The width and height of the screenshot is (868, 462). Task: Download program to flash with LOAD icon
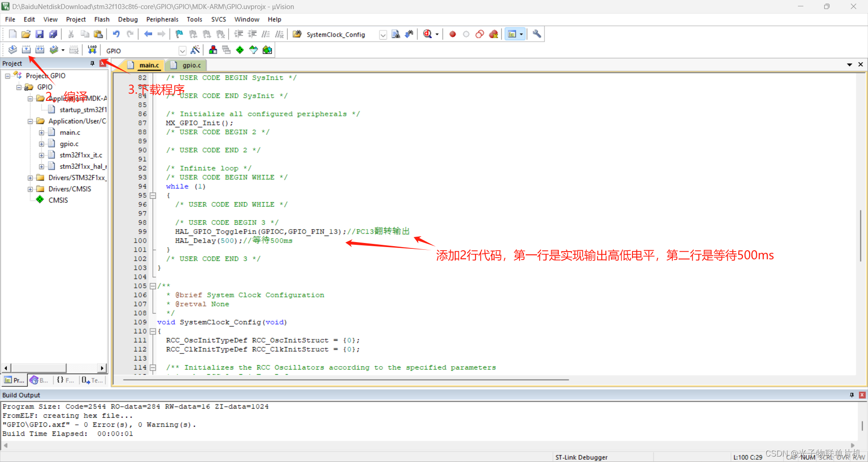click(x=92, y=50)
